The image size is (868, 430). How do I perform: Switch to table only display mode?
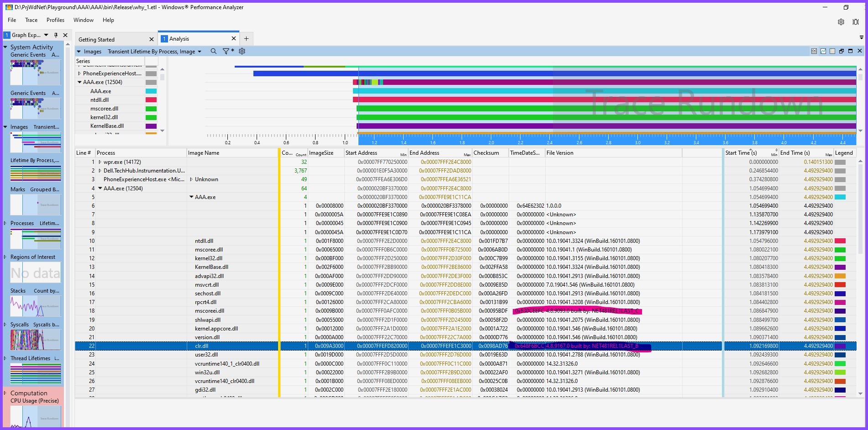pos(832,51)
